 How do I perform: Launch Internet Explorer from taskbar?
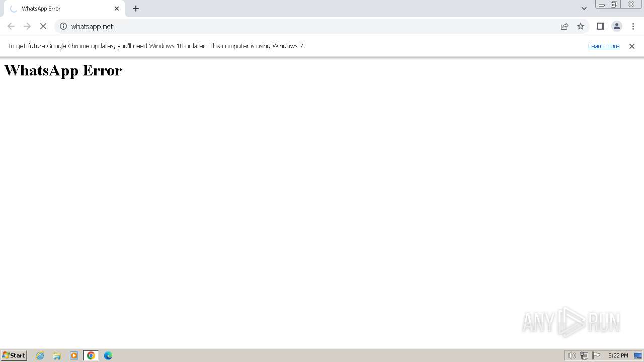click(x=40, y=355)
